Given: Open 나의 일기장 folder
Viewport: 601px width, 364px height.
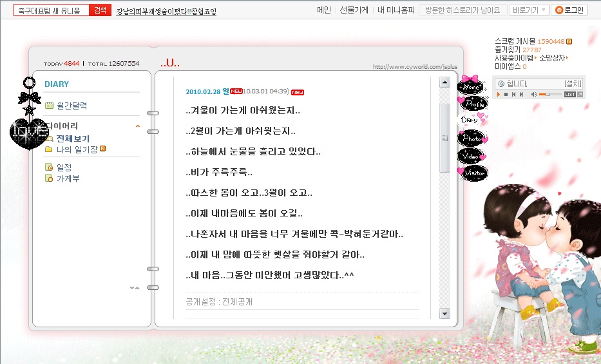Looking at the screenshot, I should [77, 149].
